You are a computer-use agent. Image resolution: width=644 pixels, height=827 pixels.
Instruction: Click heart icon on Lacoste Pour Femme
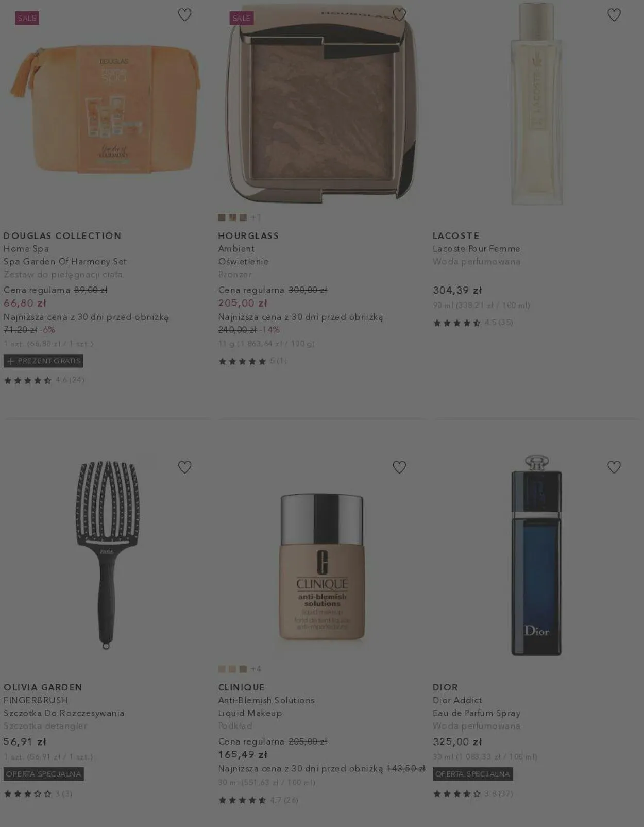(614, 15)
